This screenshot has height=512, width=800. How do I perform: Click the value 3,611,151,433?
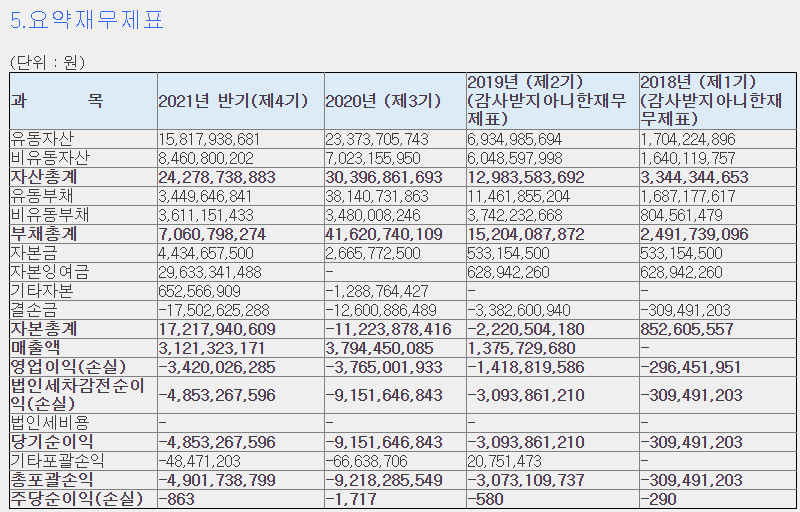[206, 215]
